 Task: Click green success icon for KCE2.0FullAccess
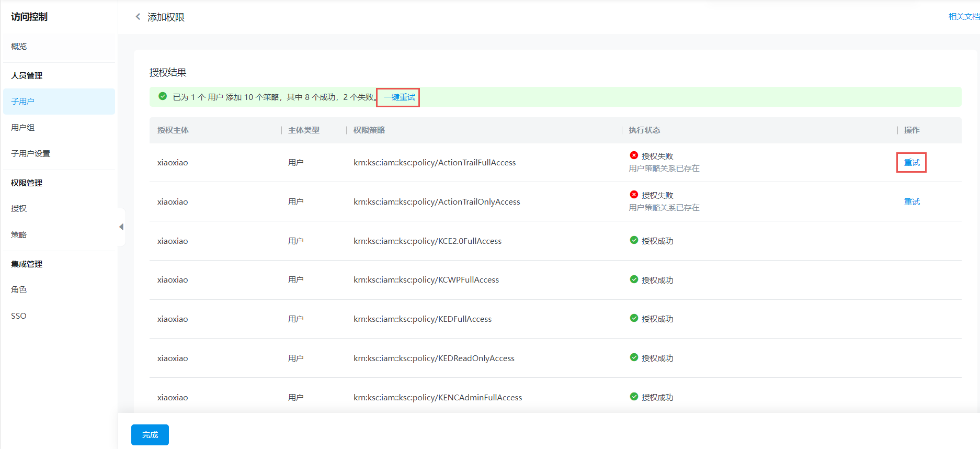tap(634, 240)
